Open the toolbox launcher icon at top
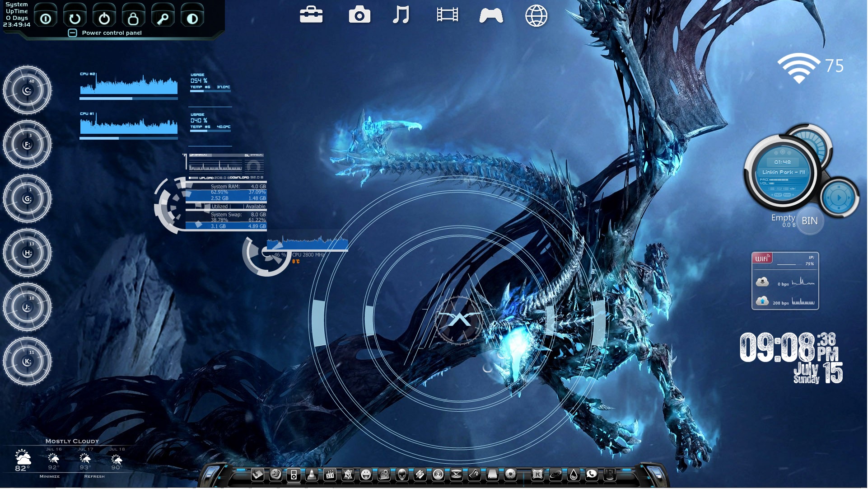 tap(311, 15)
